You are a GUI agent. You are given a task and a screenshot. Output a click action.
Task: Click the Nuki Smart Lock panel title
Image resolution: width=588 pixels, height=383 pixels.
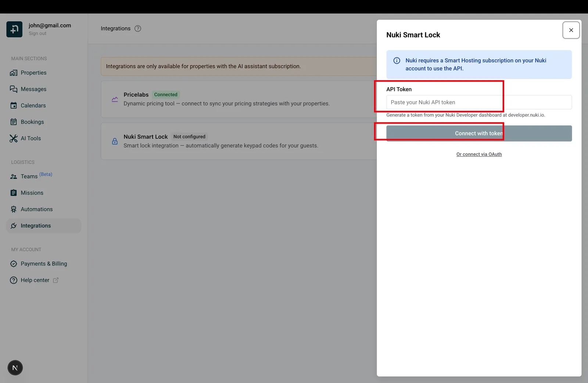[x=413, y=35]
